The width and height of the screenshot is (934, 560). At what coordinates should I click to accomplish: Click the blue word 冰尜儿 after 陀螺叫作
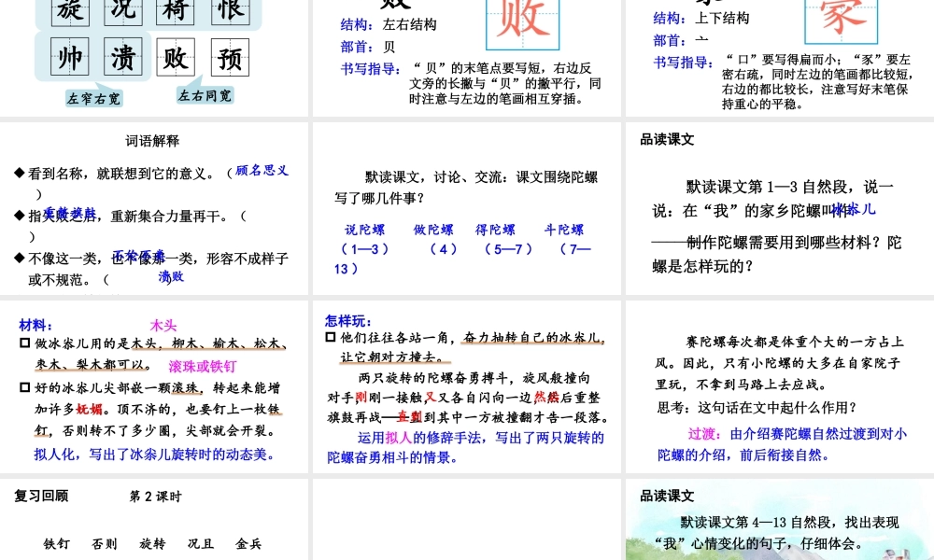click(853, 209)
